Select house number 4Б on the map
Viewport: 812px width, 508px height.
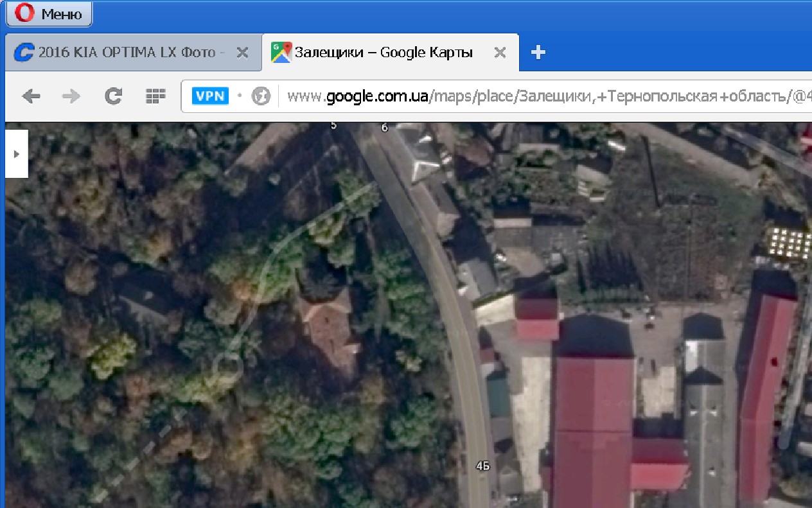(483, 466)
